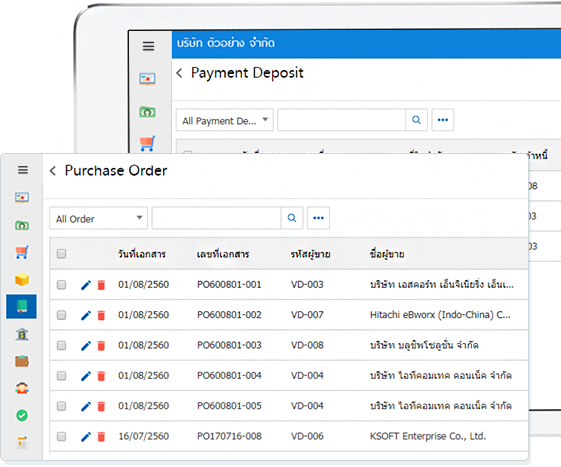Edit order PO600801-003 with pencil icon

click(x=86, y=346)
